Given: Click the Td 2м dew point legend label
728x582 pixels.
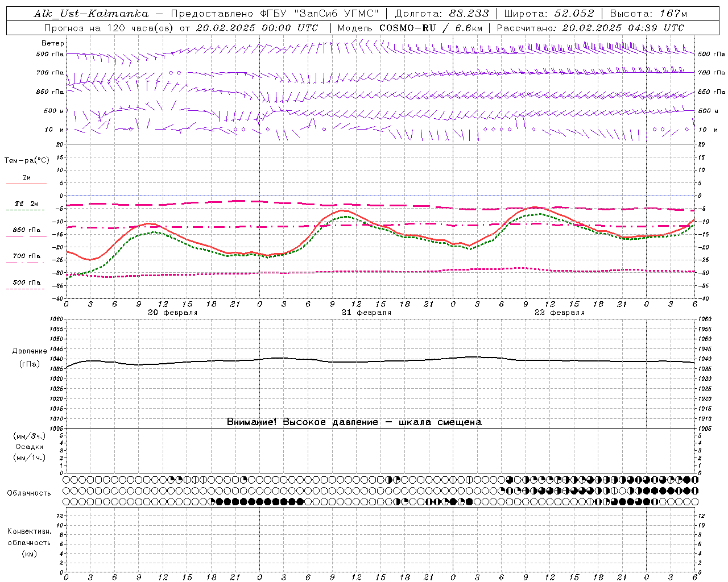Looking at the screenshot, I should [26, 203].
